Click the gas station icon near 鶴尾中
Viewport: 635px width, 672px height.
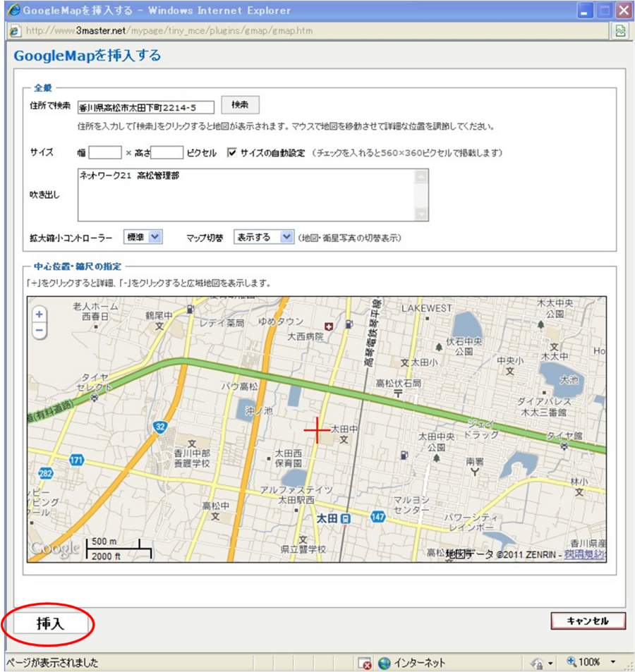[190, 309]
